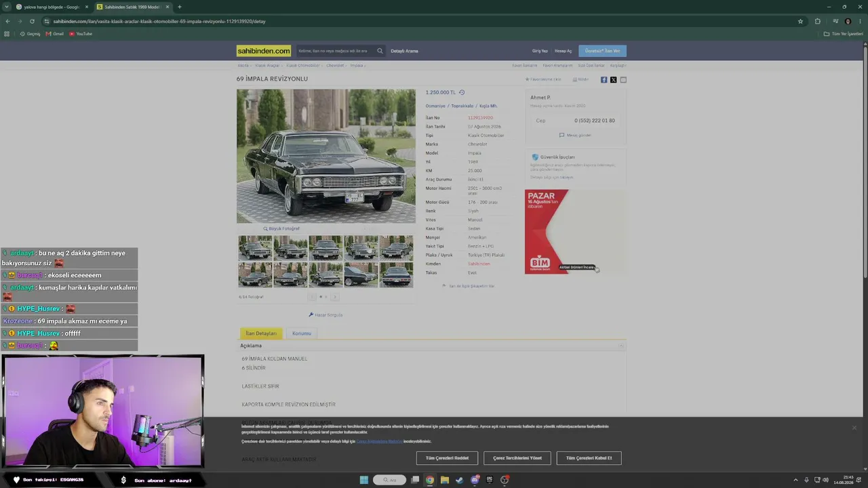Click Çerez Tercihlerini Yönet button

(x=517, y=458)
